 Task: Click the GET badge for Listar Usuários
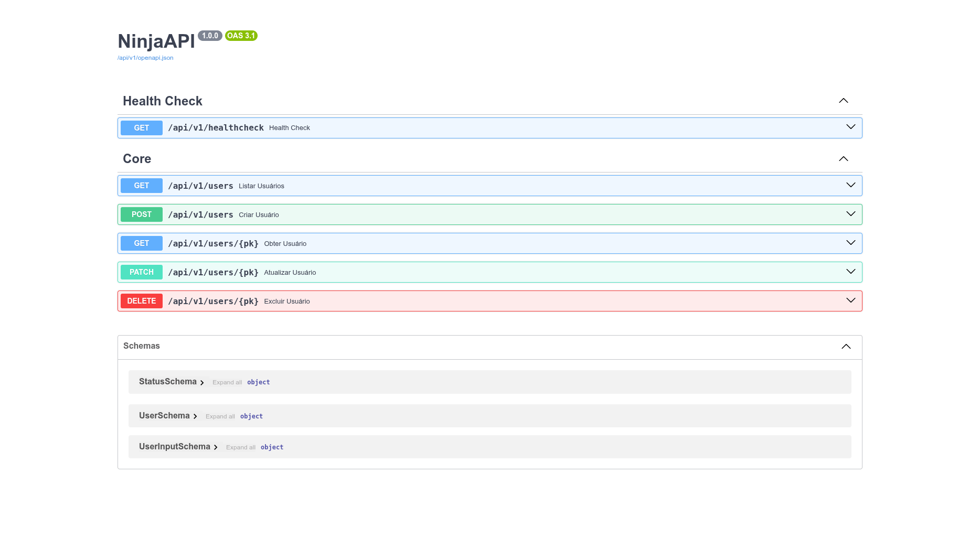coord(142,186)
